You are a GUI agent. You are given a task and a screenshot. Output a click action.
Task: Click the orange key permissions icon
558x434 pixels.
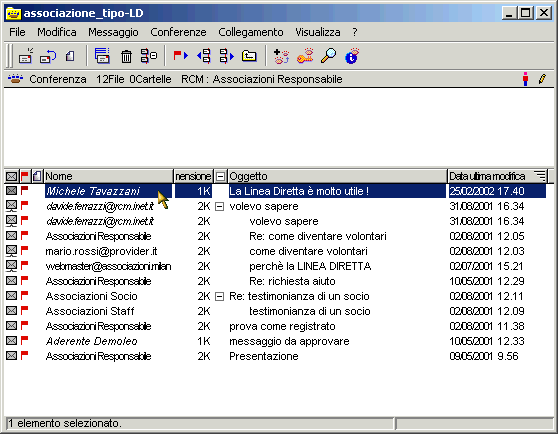(305, 56)
